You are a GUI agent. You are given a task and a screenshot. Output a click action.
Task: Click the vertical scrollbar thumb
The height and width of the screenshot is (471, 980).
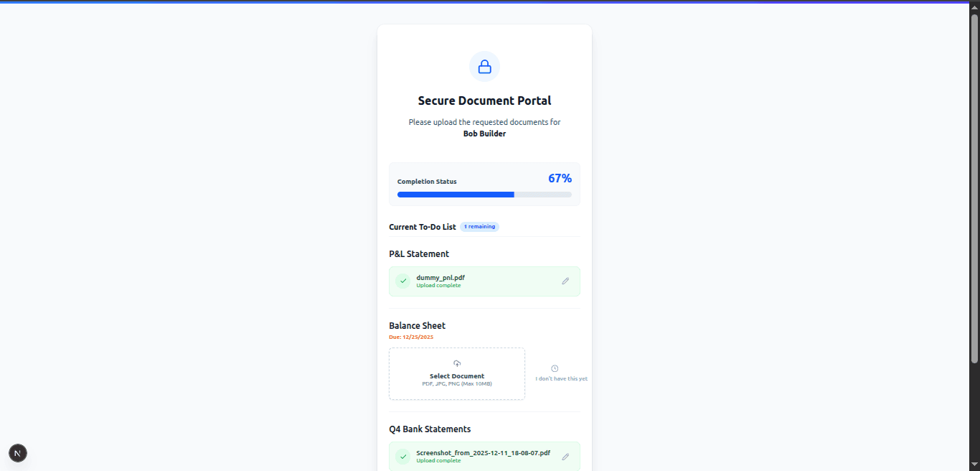click(974, 187)
